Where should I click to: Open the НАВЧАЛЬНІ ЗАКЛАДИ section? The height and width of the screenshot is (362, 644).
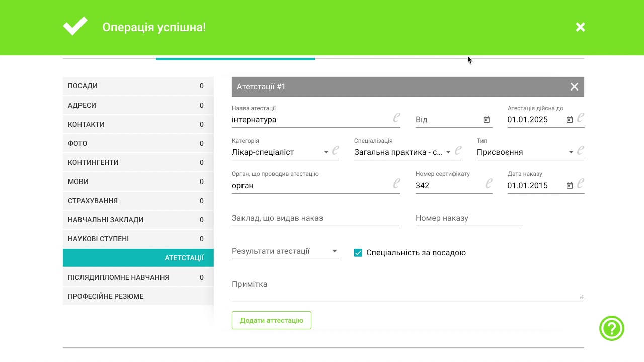138,220
